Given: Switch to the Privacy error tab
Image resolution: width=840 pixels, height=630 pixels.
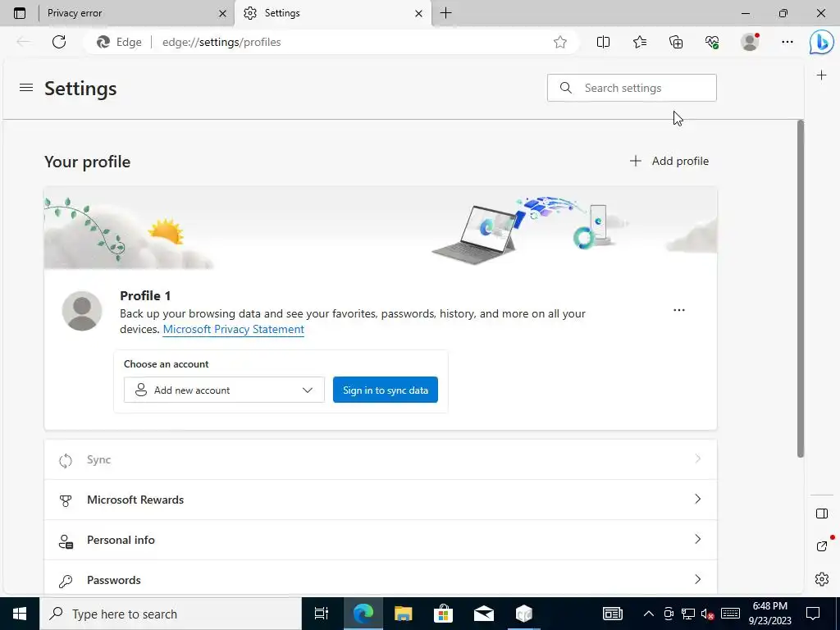Looking at the screenshot, I should click(129, 13).
